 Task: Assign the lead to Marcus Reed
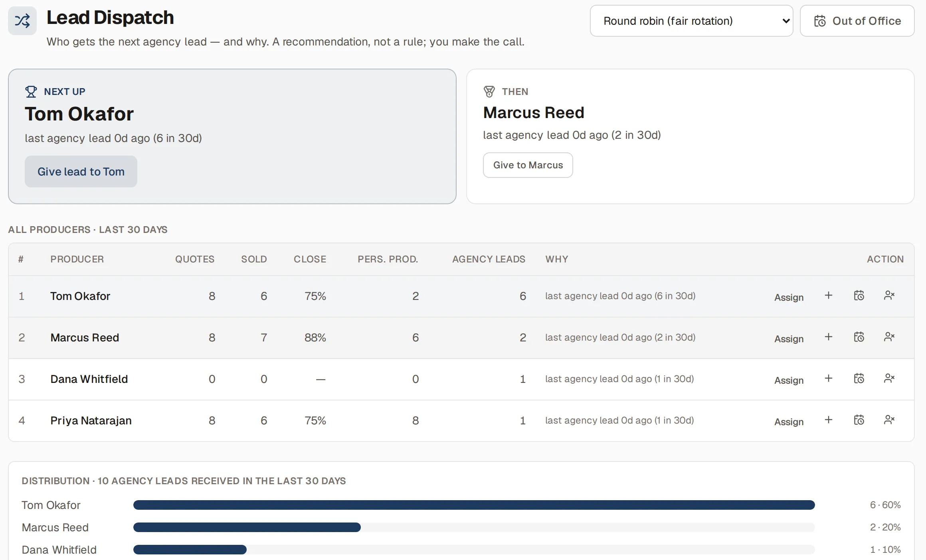[789, 339]
